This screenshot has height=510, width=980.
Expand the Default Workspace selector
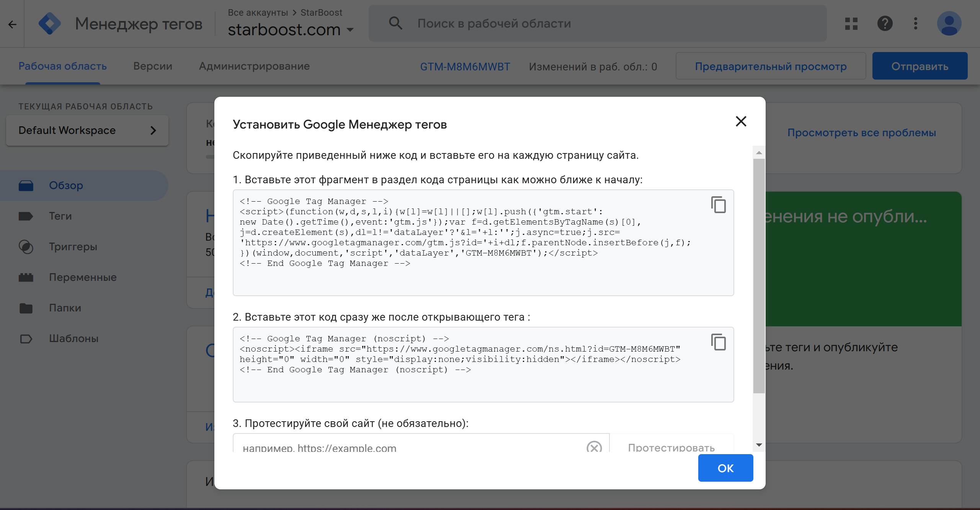tap(87, 130)
